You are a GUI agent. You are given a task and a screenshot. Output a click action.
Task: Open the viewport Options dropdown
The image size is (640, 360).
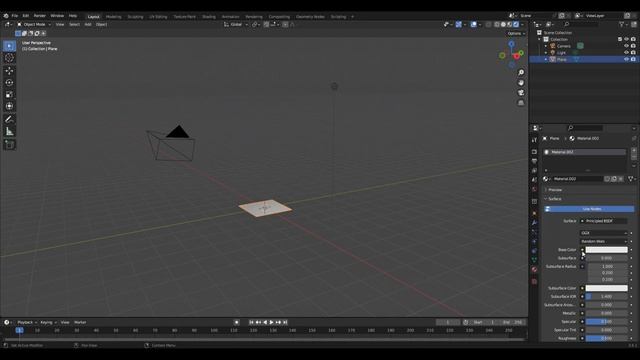coord(516,33)
